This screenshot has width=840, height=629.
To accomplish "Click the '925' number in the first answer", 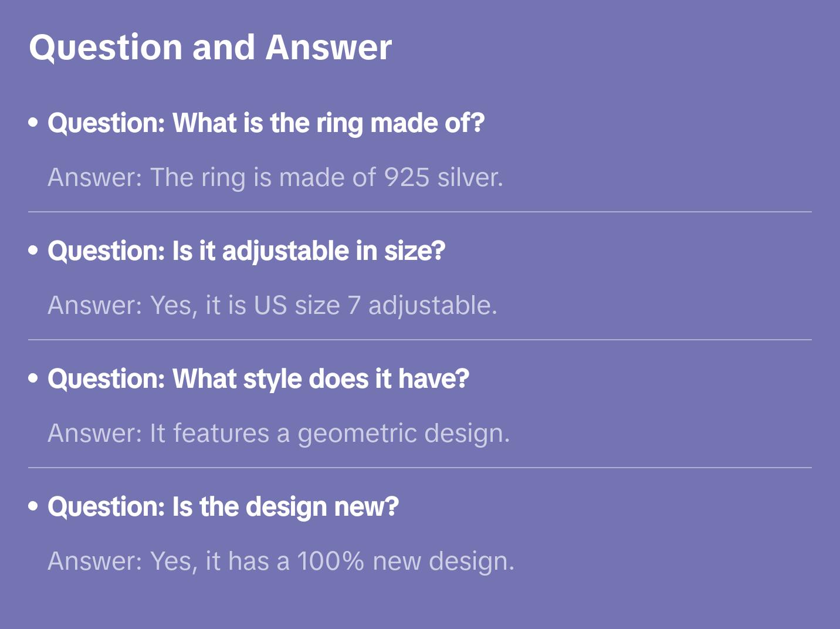I will point(407,177).
